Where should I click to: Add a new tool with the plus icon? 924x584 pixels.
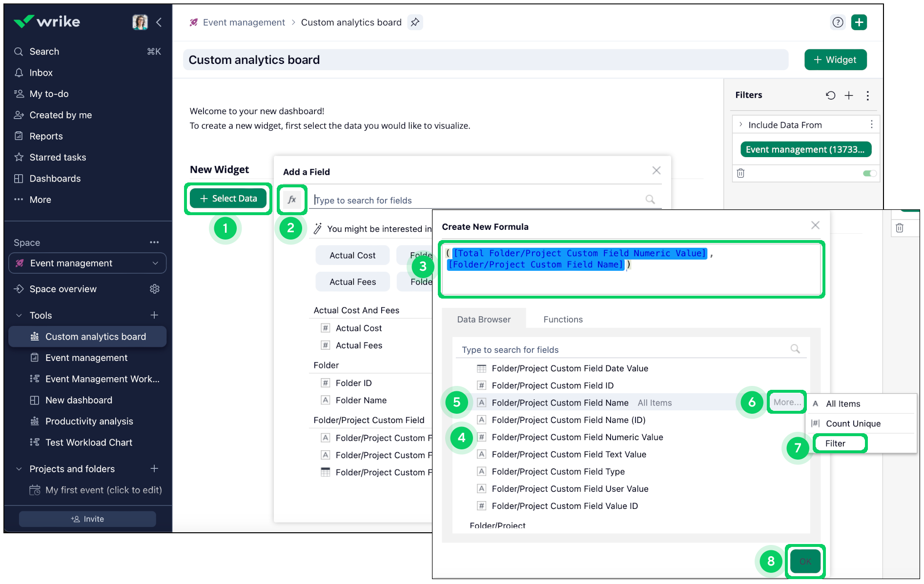(x=154, y=315)
